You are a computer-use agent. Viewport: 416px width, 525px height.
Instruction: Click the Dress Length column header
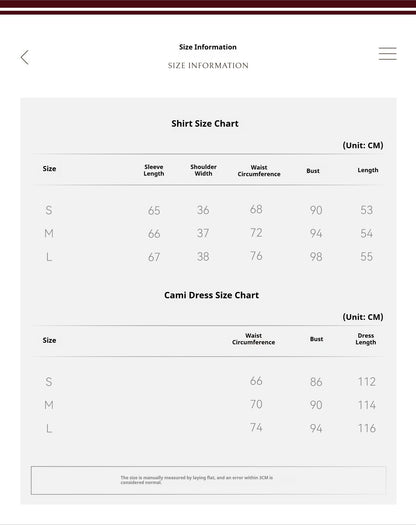tap(366, 339)
